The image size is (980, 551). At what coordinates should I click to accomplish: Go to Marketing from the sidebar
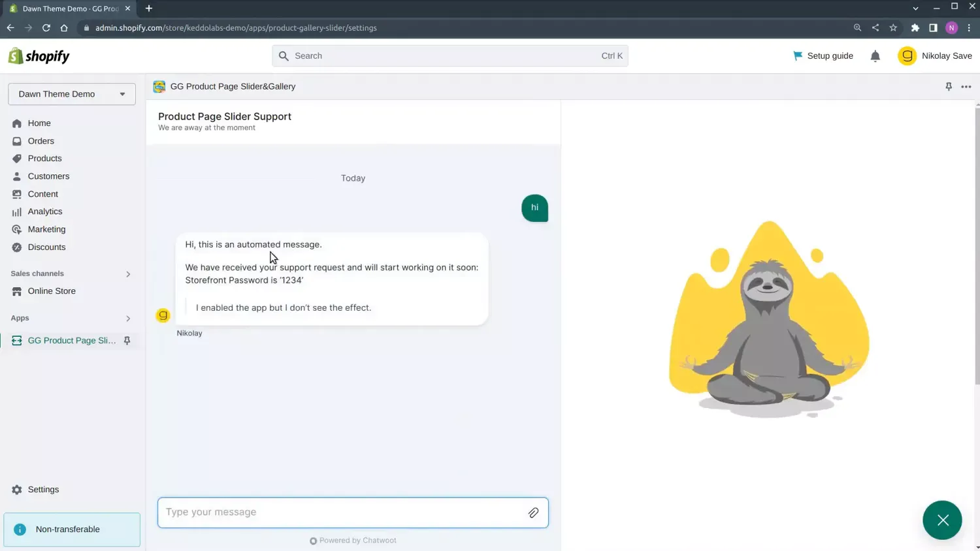[x=47, y=229]
